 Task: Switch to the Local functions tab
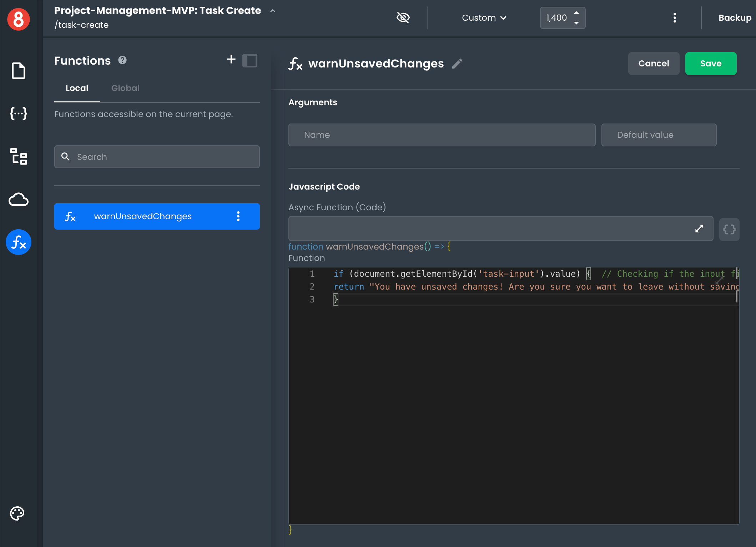click(x=77, y=88)
